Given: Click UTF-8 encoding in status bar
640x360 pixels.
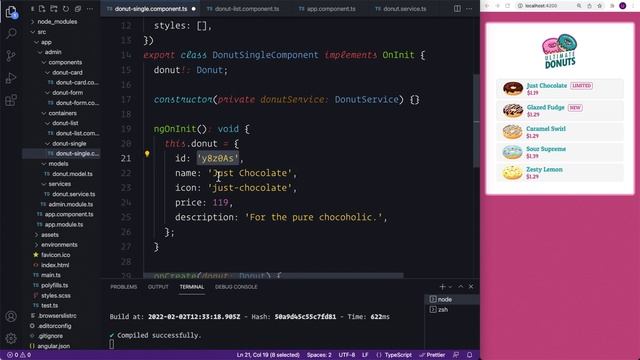Looking at the screenshot, I should 347,355.
